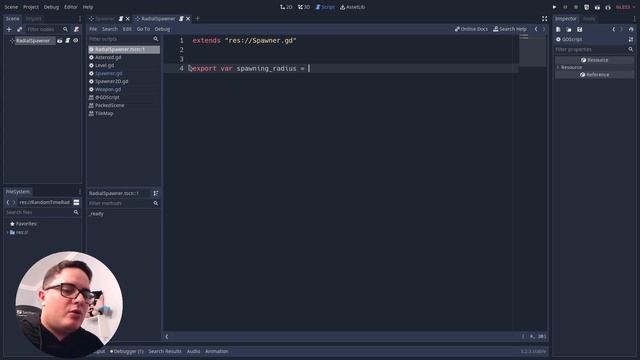Open scene icon on RadialSpawner node
Viewport: 640px width, 360px height.
[x=60, y=41]
